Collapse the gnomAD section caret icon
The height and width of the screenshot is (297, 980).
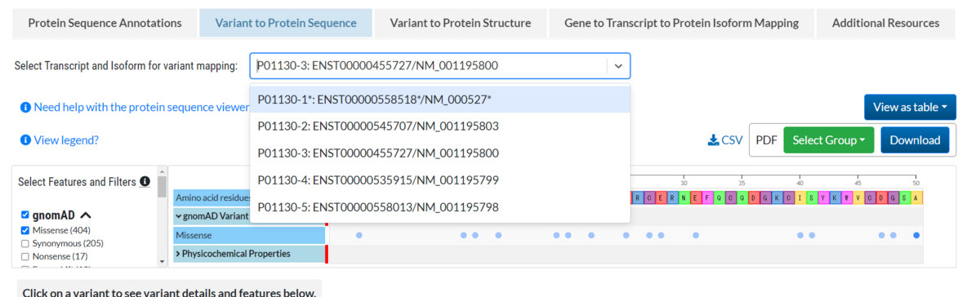[x=86, y=215]
